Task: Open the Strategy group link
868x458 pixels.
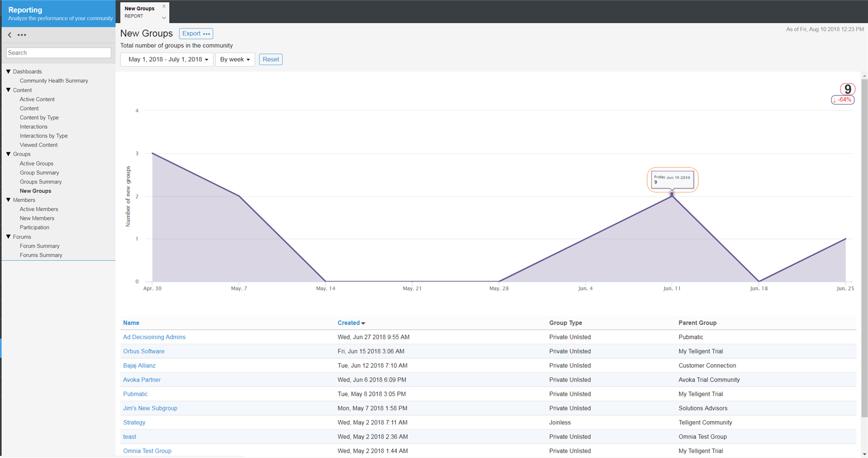Action: (x=134, y=423)
